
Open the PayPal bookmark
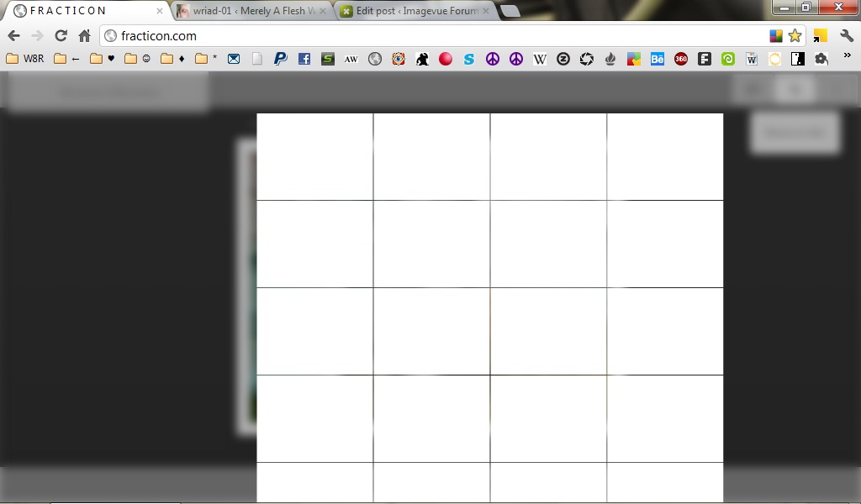tap(281, 59)
